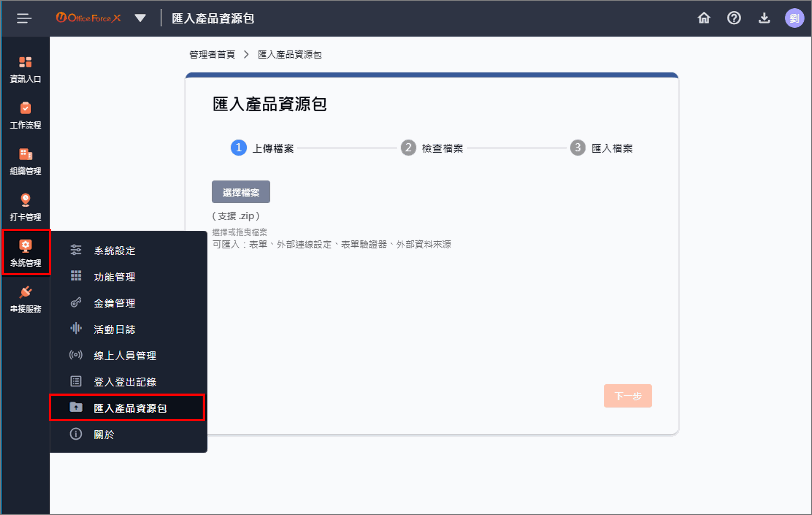Open the user avatar profile
The width and height of the screenshot is (812, 515).
794,18
